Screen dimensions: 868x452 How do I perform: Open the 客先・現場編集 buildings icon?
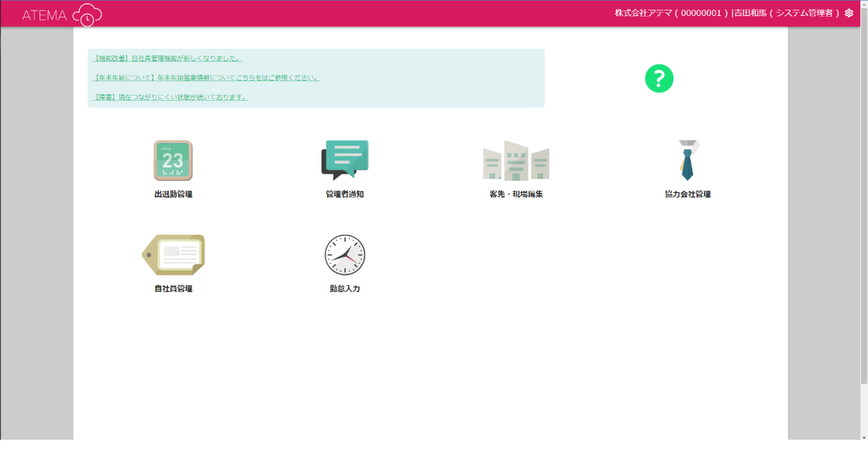tap(516, 160)
